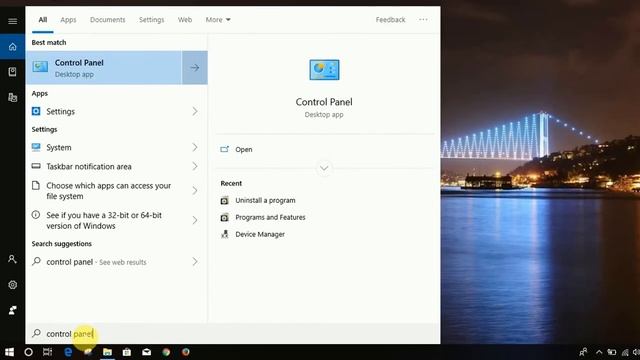Image resolution: width=640 pixels, height=360 pixels.
Task: Open See if you have 32-bit or 64-bit
Action: coord(116,220)
